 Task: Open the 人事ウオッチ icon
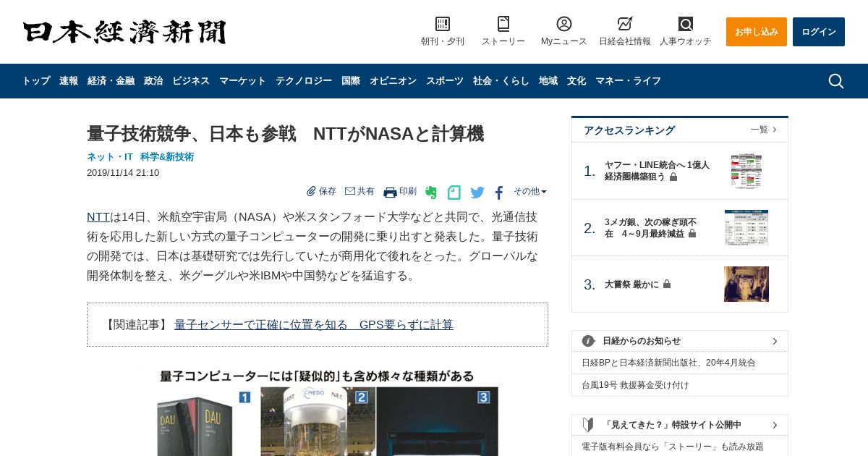point(686,24)
